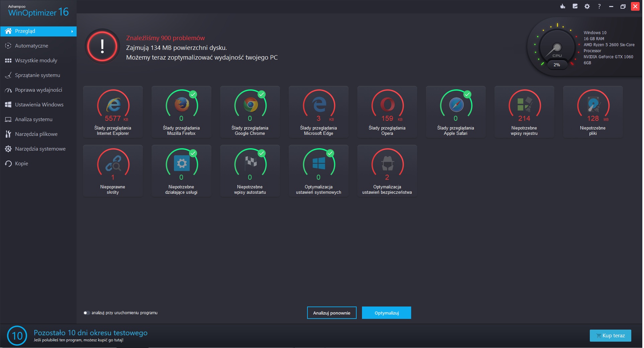Click the 16 GB RAM text
644x348 pixels.
click(x=594, y=39)
